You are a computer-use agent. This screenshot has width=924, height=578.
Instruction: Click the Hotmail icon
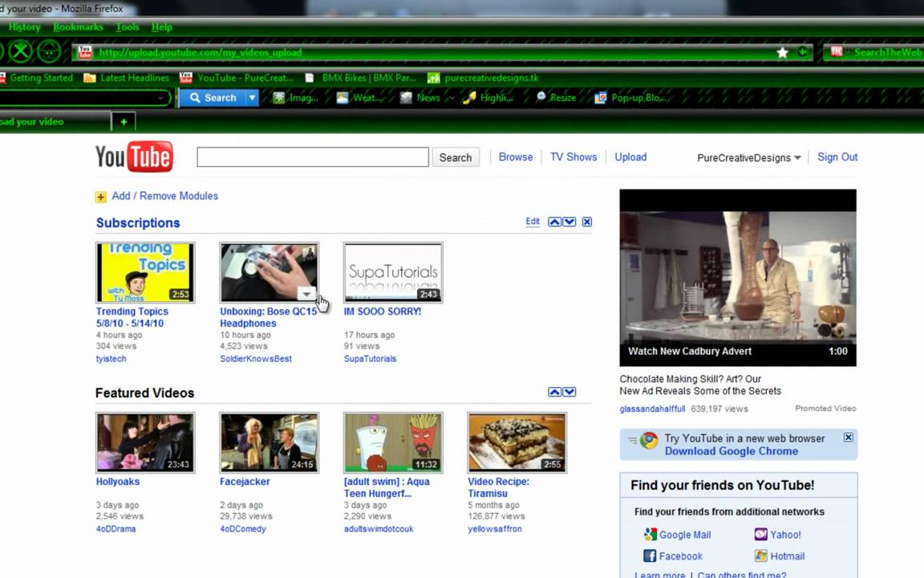click(760, 556)
